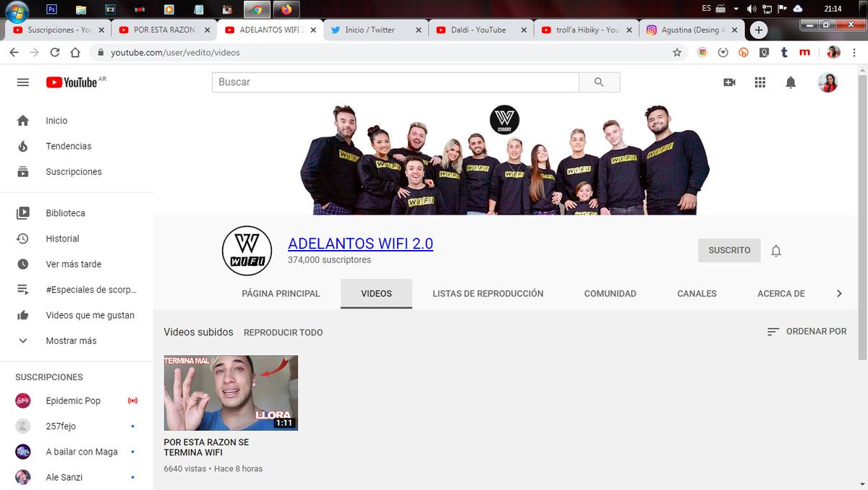
Task: Open the create video camera icon
Action: pos(729,82)
